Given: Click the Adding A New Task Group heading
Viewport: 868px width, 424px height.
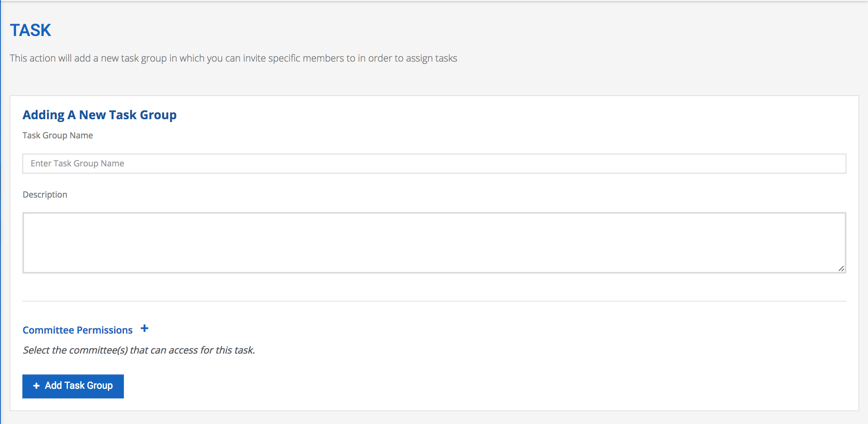Looking at the screenshot, I should click(100, 115).
